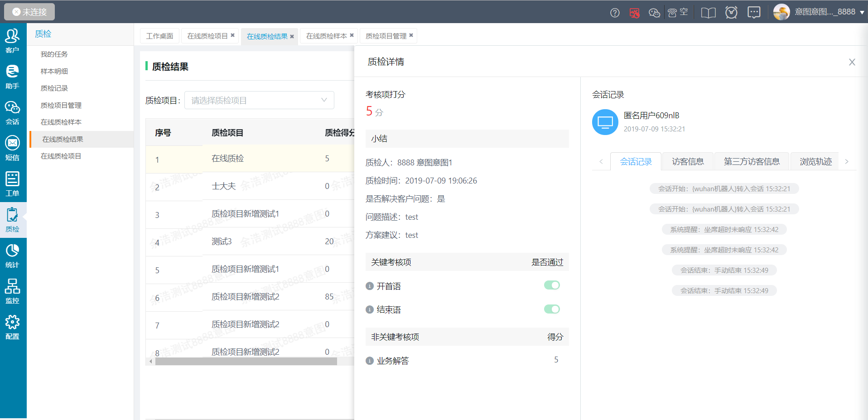Viewport: 868px width, 420px height.
Task: Open the 客户 sidebar icon
Action: click(13, 40)
